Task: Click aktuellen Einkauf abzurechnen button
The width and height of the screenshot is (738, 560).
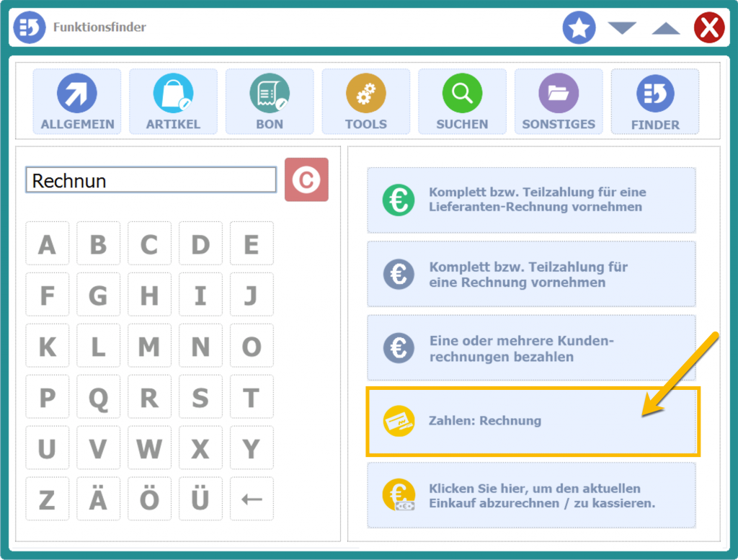Action: coord(532,496)
